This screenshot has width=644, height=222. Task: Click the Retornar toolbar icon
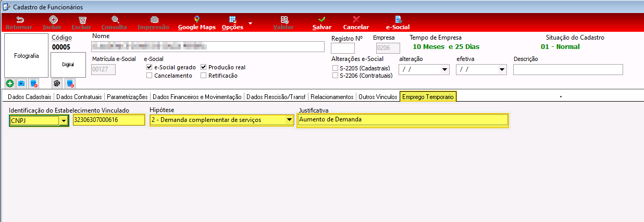coord(19,19)
